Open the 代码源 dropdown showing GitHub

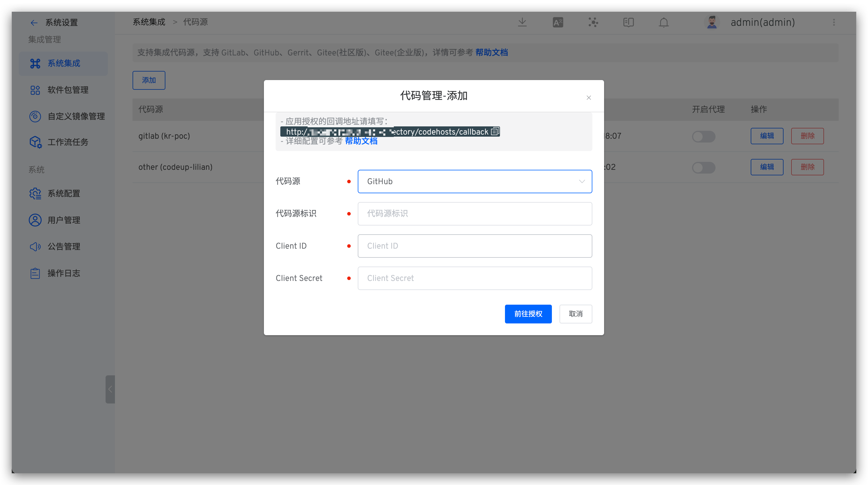(x=474, y=181)
